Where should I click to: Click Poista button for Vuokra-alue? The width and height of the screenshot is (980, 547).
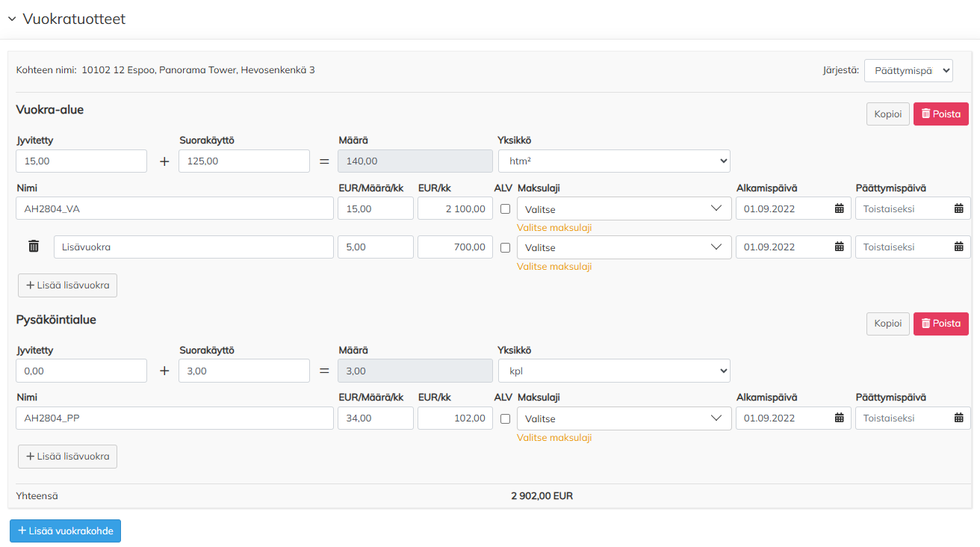click(940, 114)
